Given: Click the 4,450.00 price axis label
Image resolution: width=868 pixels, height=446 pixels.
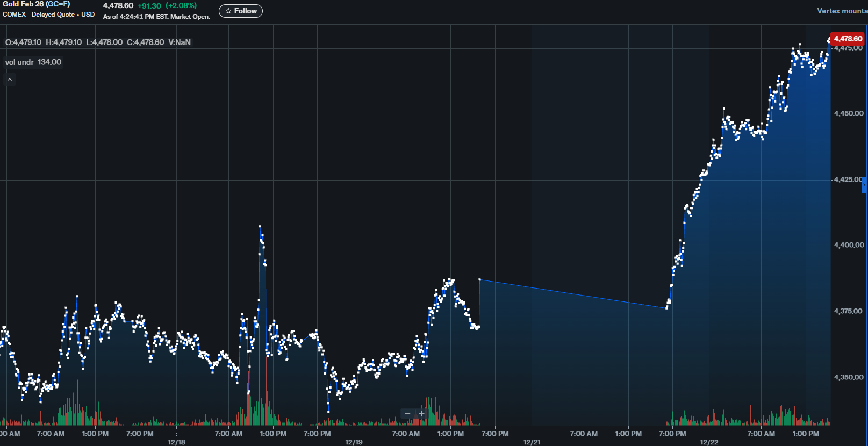Looking at the screenshot, I should coord(849,113).
